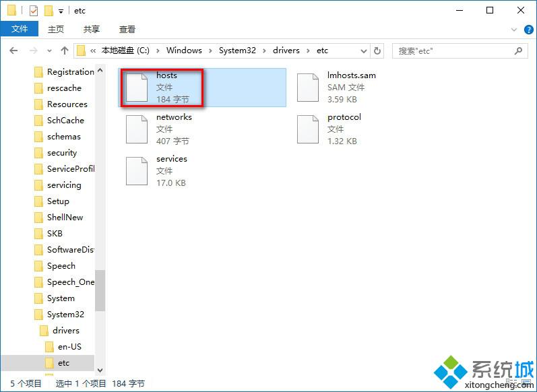Click the navigation pane scrollbar thumb
The height and width of the screenshot is (392, 537).
(100, 291)
